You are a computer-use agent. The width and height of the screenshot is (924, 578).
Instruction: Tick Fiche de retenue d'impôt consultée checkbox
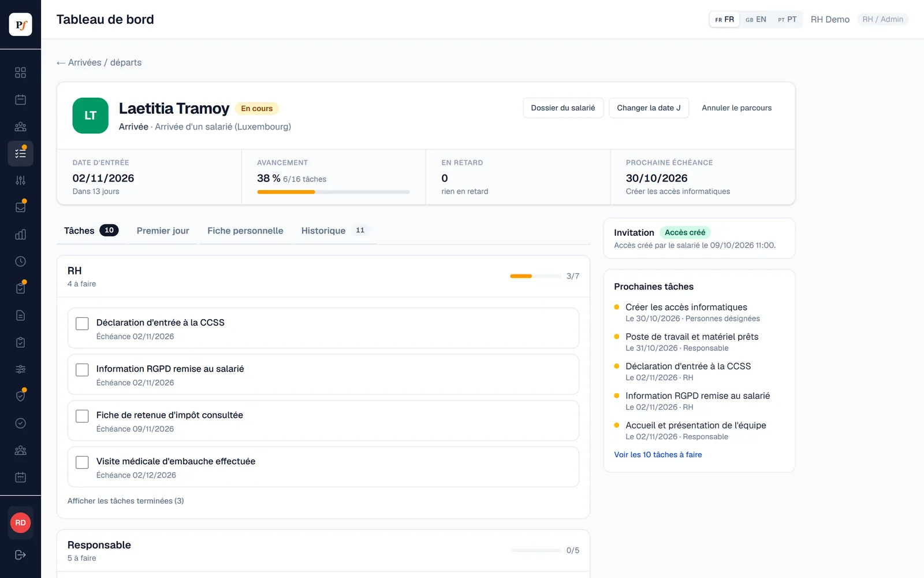click(x=82, y=416)
